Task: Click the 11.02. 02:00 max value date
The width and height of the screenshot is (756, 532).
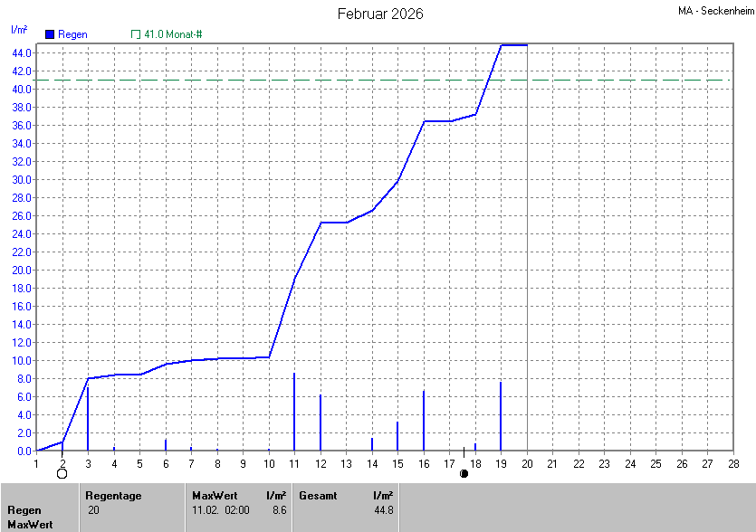Action: coord(221,510)
